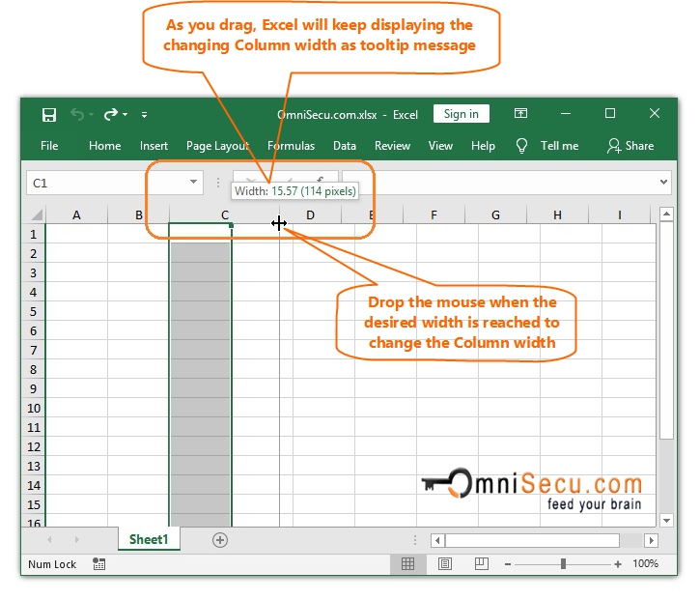This screenshot has width=700, height=600.
Task: Select column I header
Action: 620,214
